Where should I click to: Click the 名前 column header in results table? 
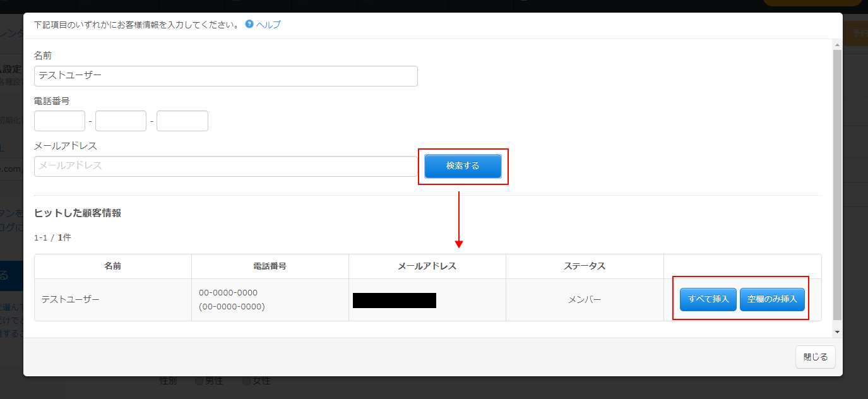click(x=113, y=266)
